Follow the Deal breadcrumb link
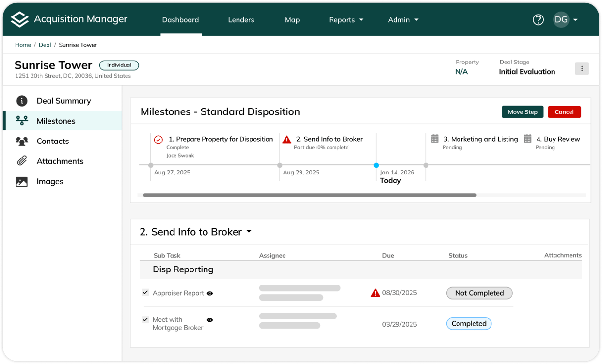 coord(45,45)
